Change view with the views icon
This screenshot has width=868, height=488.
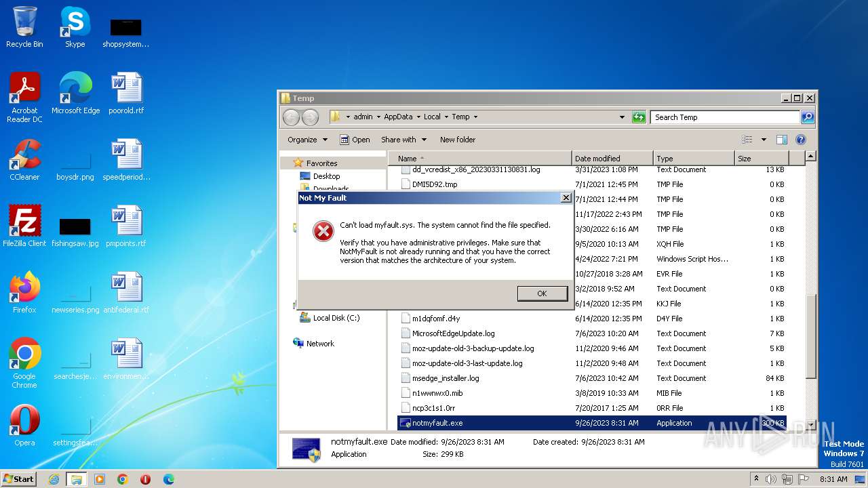[747, 140]
